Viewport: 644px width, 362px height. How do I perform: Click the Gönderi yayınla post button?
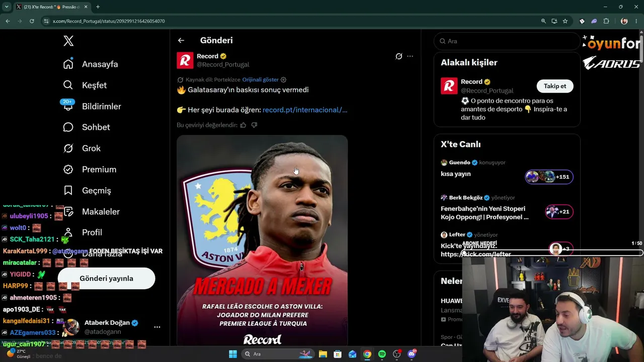point(106,278)
